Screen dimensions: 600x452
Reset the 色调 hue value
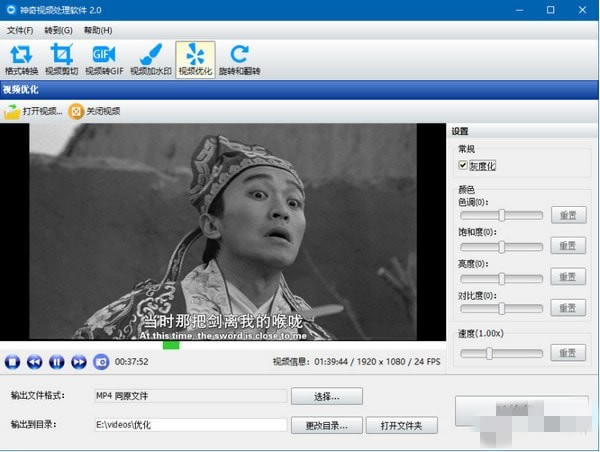pos(569,215)
